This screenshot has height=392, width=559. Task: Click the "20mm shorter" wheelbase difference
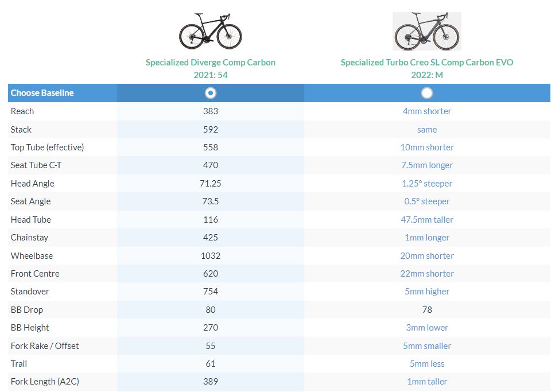pyautogui.click(x=426, y=256)
